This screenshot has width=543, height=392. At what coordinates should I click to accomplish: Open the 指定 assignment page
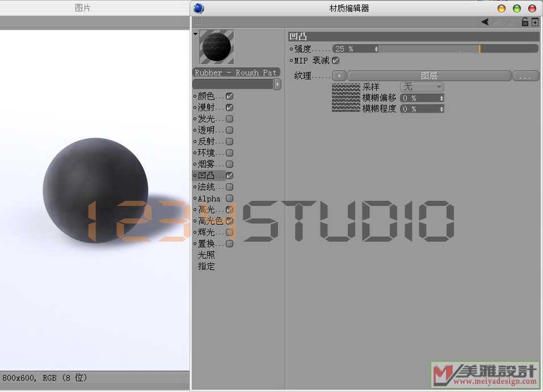pyautogui.click(x=206, y=266)
